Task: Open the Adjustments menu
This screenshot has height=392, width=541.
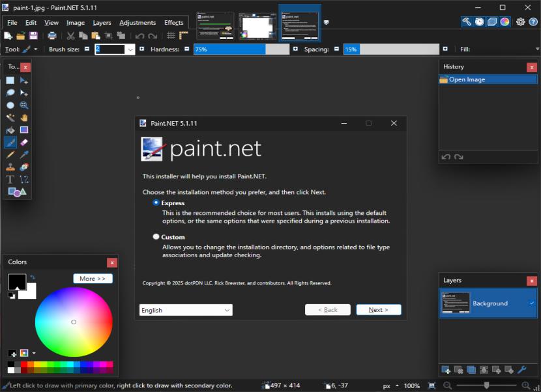Action: pyautogui.click(x=138, y=22)
